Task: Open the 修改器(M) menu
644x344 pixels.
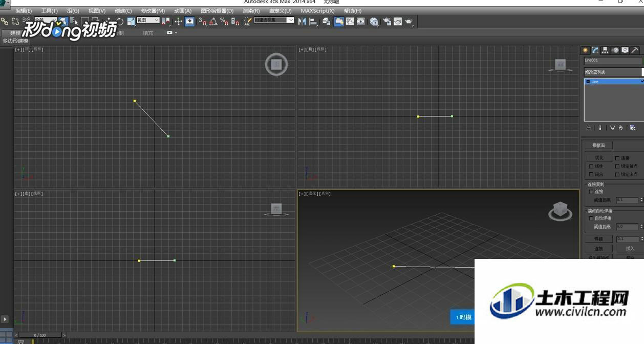Action: pos(153,11)
